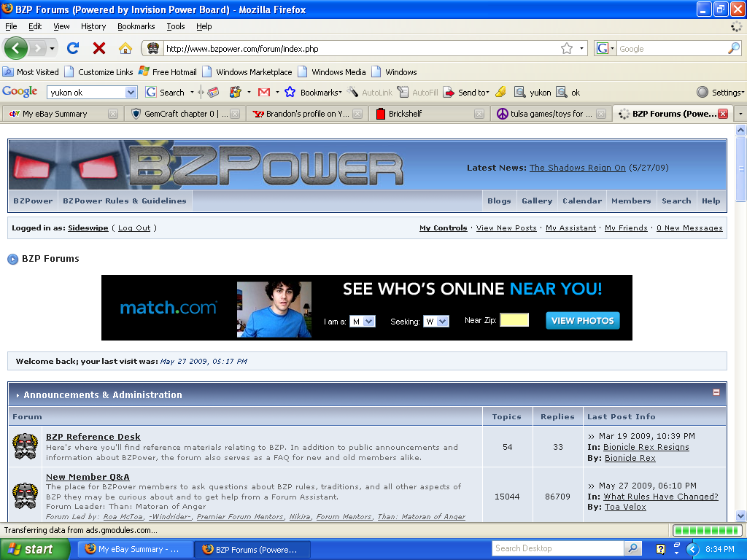The height and width of the screenshot is (560, 747).
Task: Click the Stop loading icon
Action: pos(101,48)
